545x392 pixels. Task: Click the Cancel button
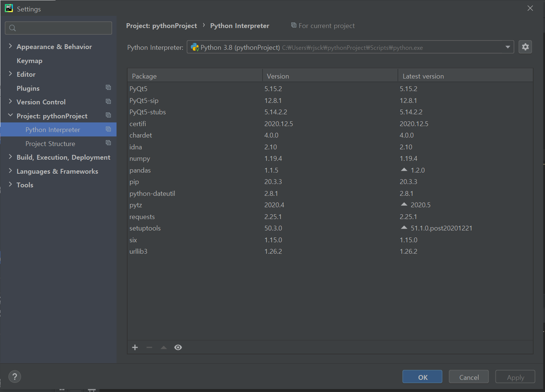click(469, 377)
